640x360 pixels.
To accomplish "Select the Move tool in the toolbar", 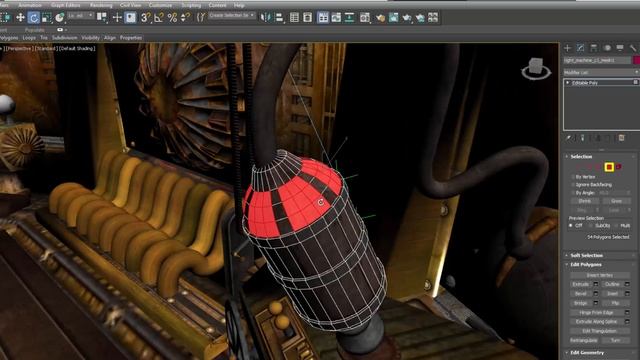I will (20, 18).
